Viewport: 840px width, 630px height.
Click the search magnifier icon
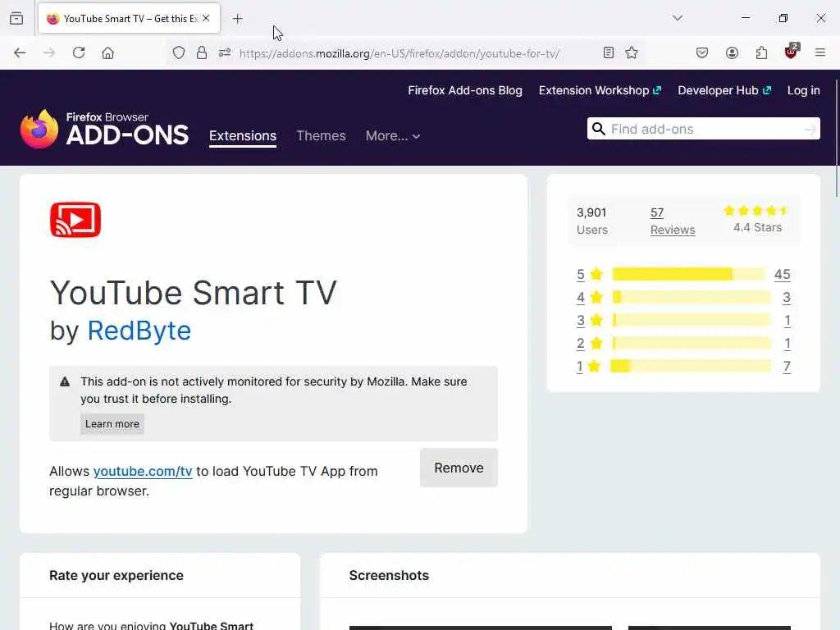tap(598, 129)
